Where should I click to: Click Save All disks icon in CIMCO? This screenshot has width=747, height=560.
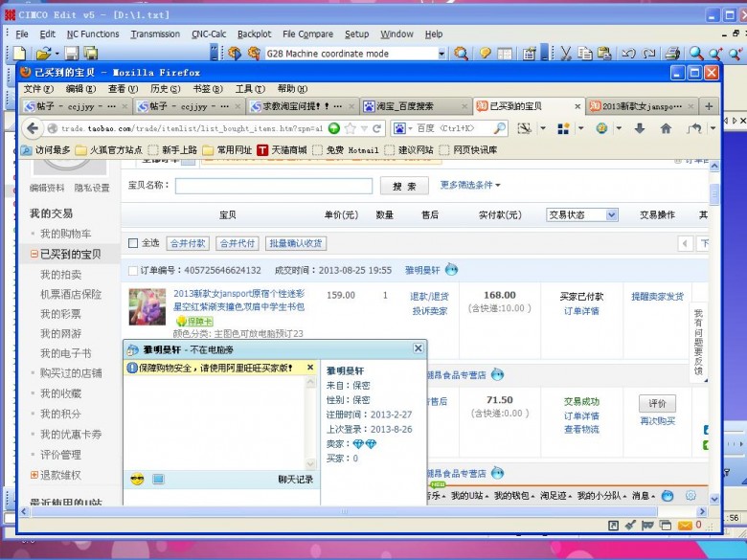91,53
